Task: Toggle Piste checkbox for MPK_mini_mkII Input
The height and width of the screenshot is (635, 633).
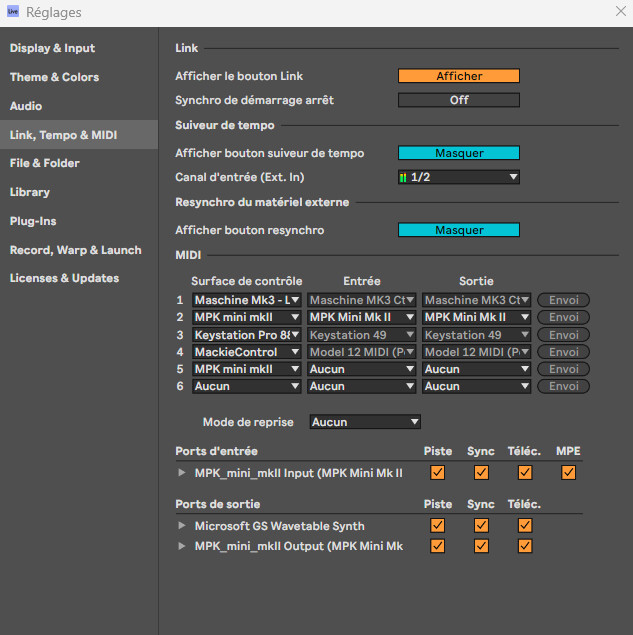Action: coord(437,472)
